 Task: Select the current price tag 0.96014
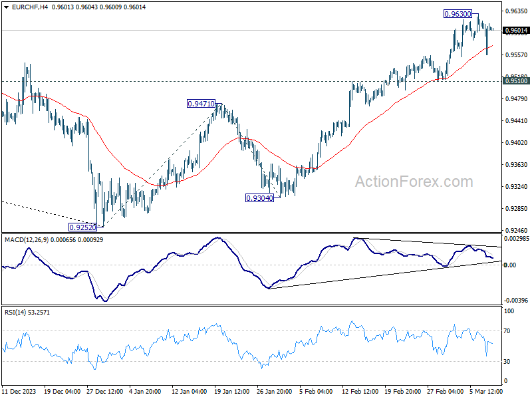coord(516,31)
